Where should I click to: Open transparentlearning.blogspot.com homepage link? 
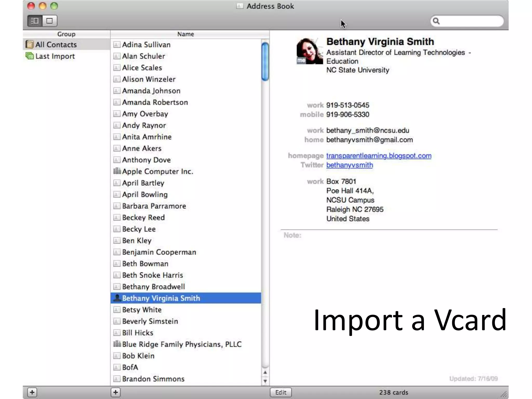(x=379, y=156)
